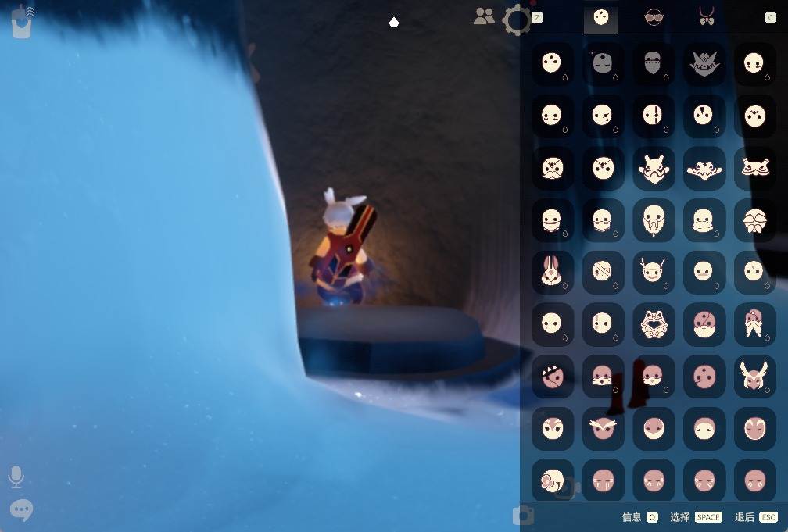Open the necklace accessory tab

(x=707, y=16)
